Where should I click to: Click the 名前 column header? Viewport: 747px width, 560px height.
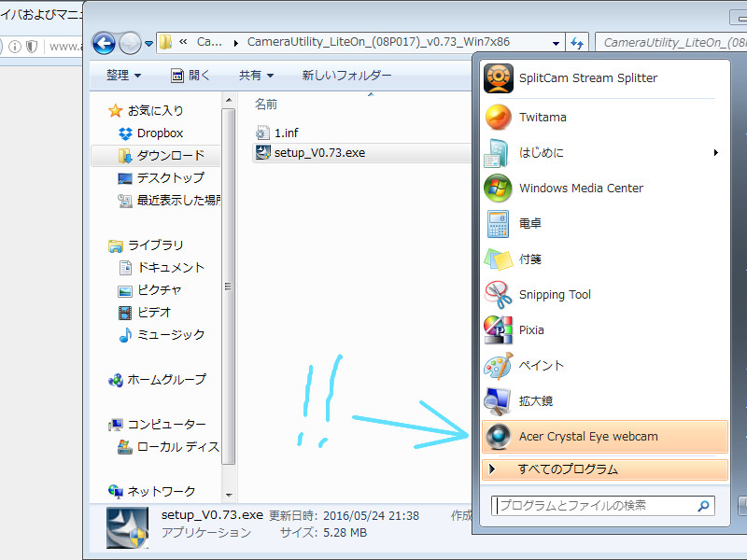pos(266,105)
